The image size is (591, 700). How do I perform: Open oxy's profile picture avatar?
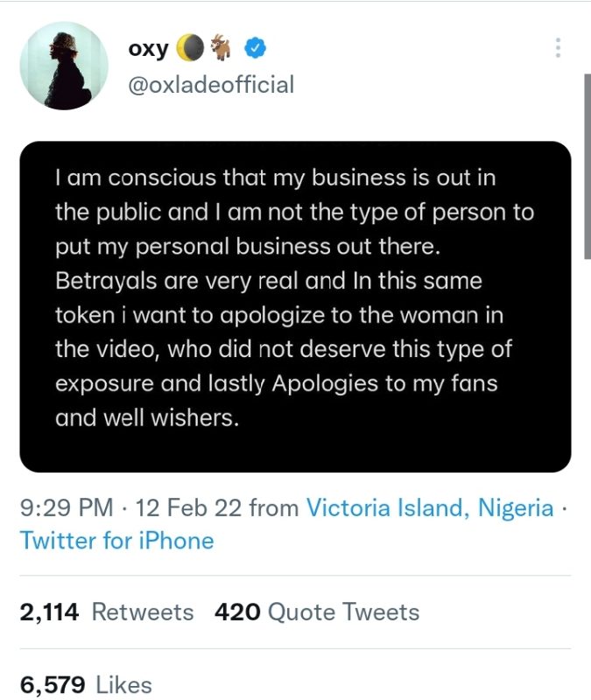63,66
